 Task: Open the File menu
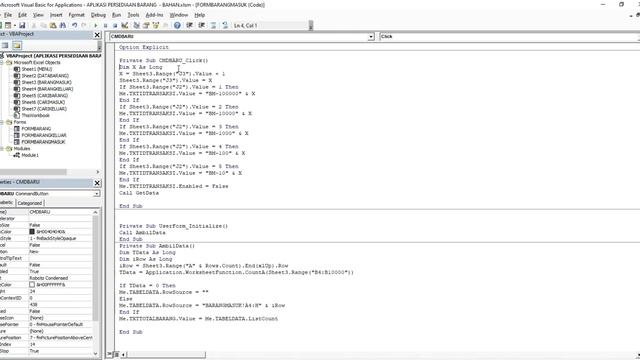[x=8, y=15]
